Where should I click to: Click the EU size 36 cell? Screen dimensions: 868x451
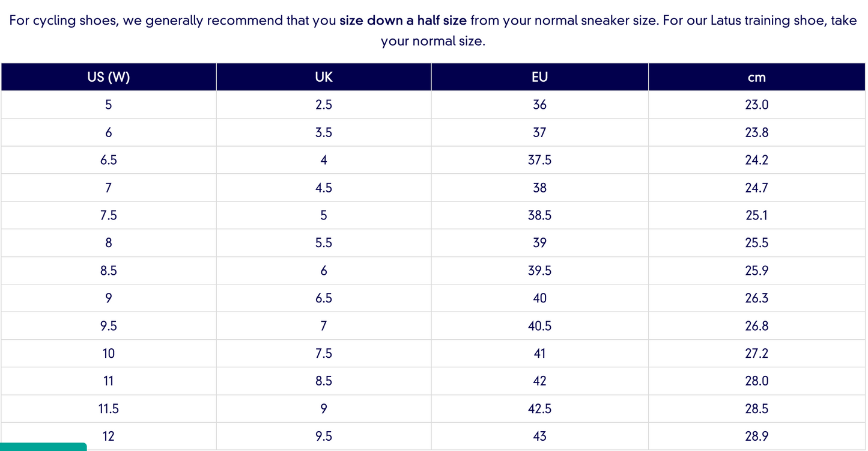pyautogui.click(x=539, y=105)
